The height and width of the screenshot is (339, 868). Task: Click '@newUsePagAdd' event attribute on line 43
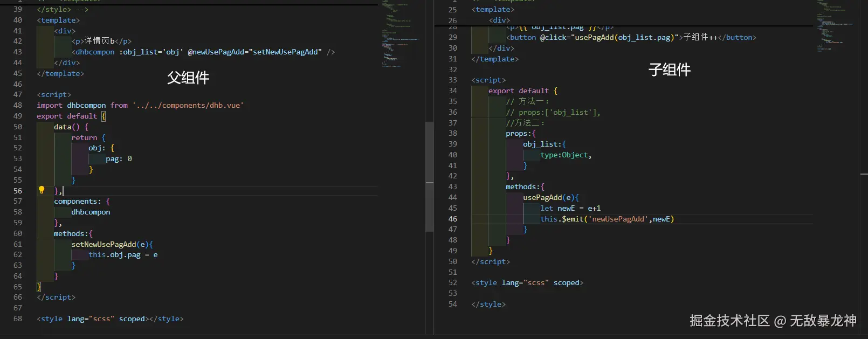pos(216,52)
